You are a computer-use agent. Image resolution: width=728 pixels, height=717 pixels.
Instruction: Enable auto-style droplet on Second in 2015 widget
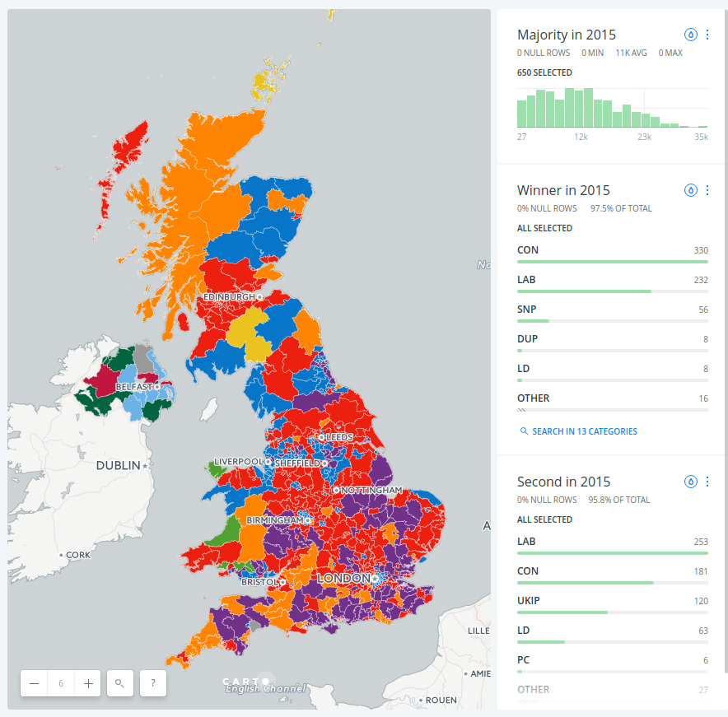pyautogui.click(x=689, y=482)
